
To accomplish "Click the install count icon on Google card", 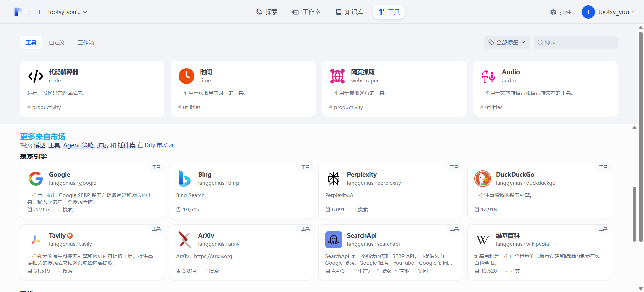I will (30, 209).
